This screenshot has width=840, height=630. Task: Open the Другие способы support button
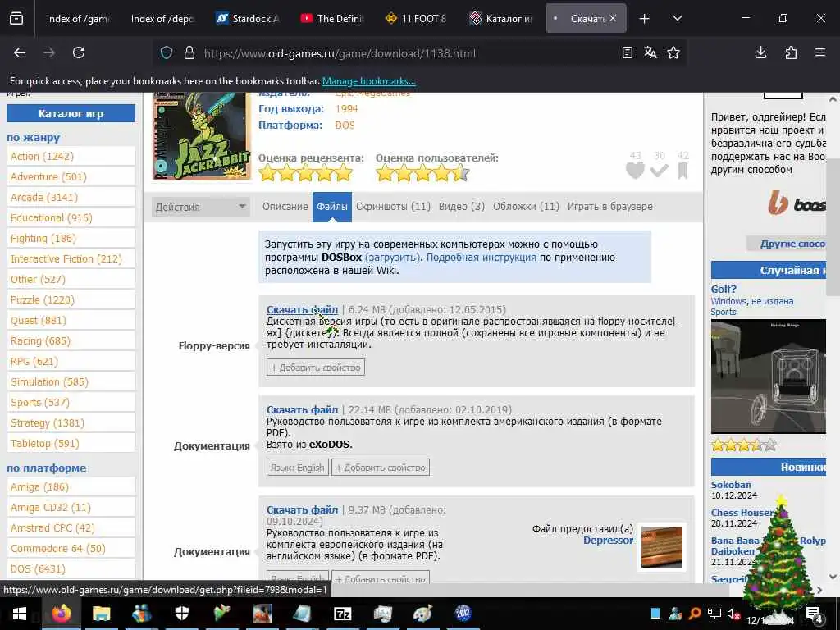(786, 244)
